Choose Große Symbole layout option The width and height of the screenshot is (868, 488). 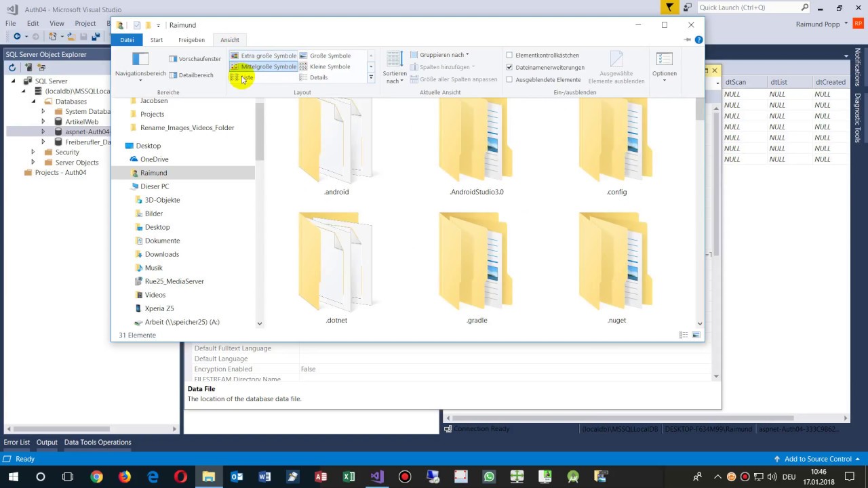325,56
